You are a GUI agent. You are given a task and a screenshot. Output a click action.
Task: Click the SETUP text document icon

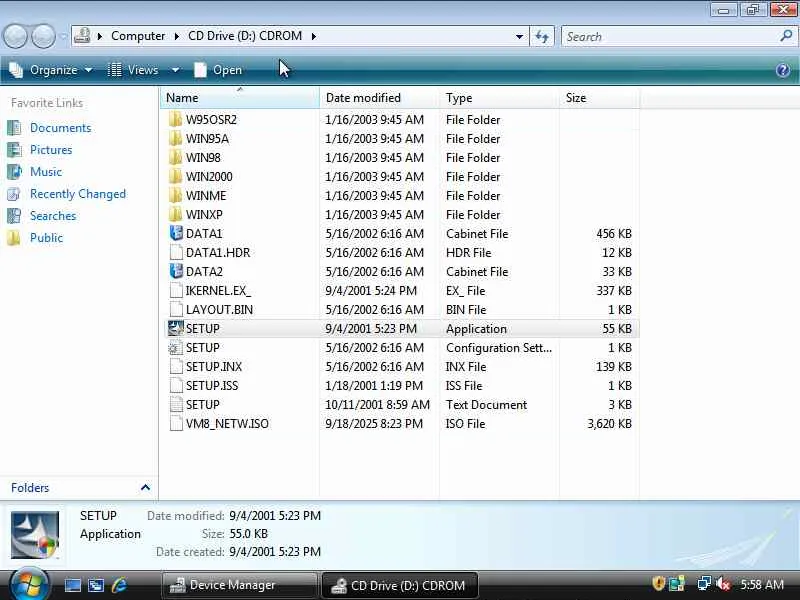pyautogui.click(x=176, y=405)
